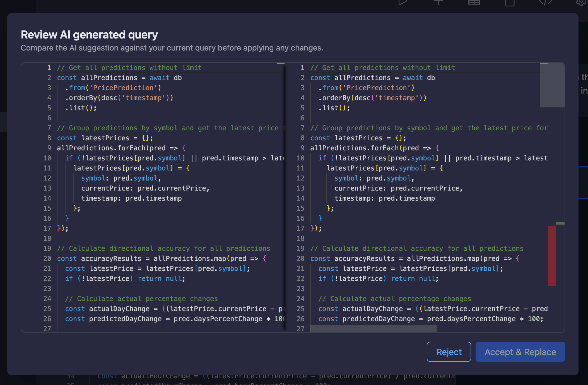The width and height of the screenshot is (588, 385).
Task: Click the plus add icon in toolbar
Action: click(438, 3)
